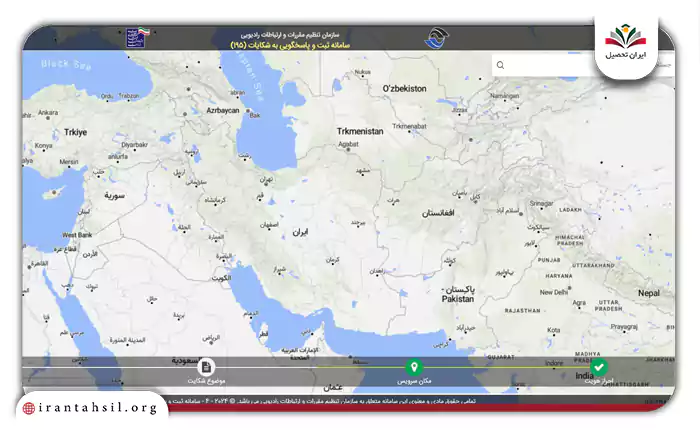Click the Nukus city label
The height and width of the screenshot is (430, 700).
(x=362, y=72)
